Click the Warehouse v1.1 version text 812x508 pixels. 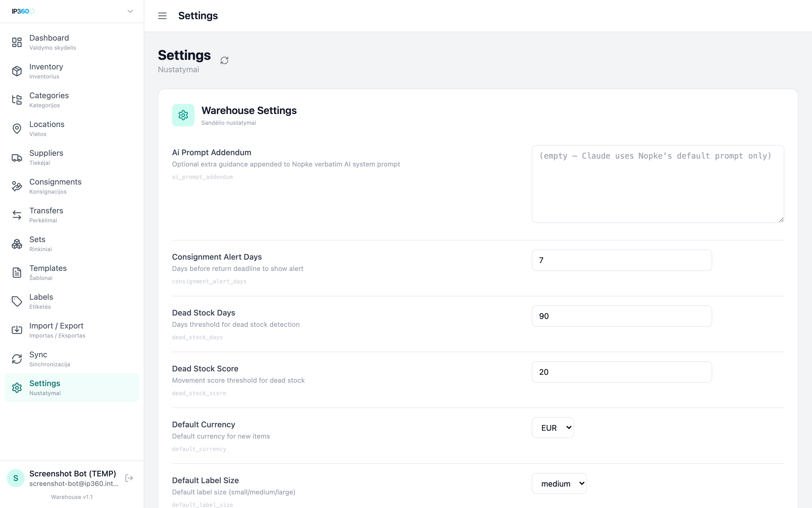72,497
